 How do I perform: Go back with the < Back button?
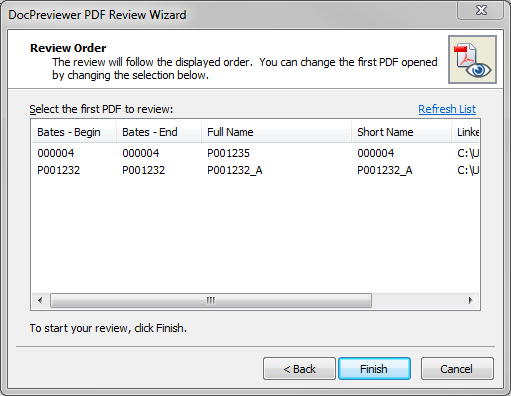click(x=299, y=369)
